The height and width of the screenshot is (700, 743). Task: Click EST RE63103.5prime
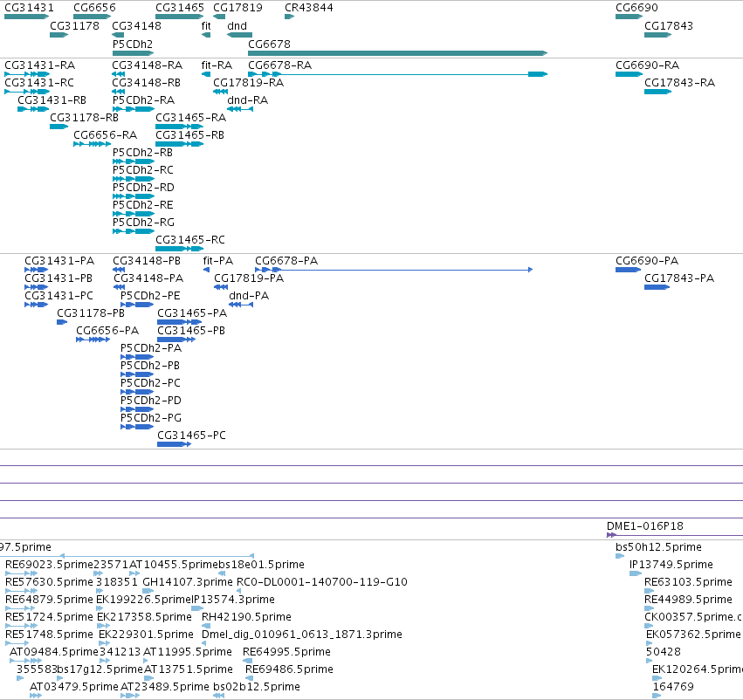click(x=688, y=582)
